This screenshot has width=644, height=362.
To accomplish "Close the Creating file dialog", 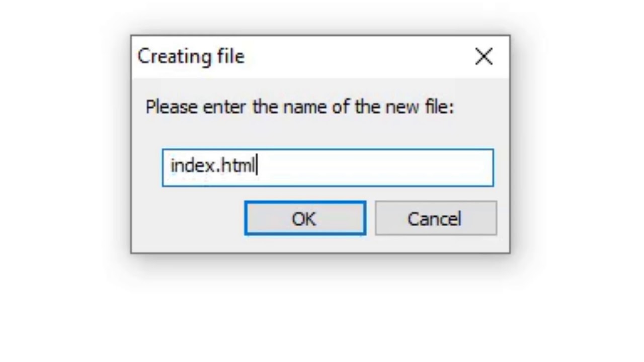I will 484,57.
